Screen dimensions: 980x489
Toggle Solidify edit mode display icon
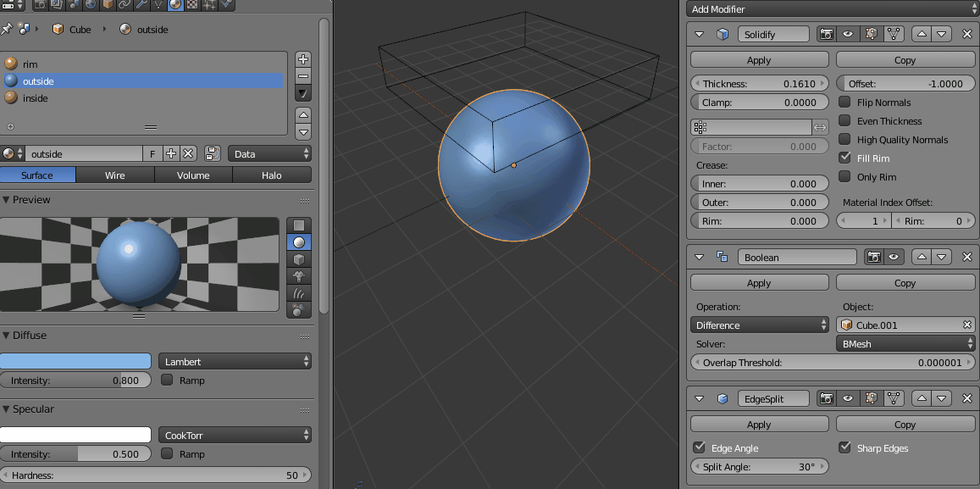click(x=871, y=35)
